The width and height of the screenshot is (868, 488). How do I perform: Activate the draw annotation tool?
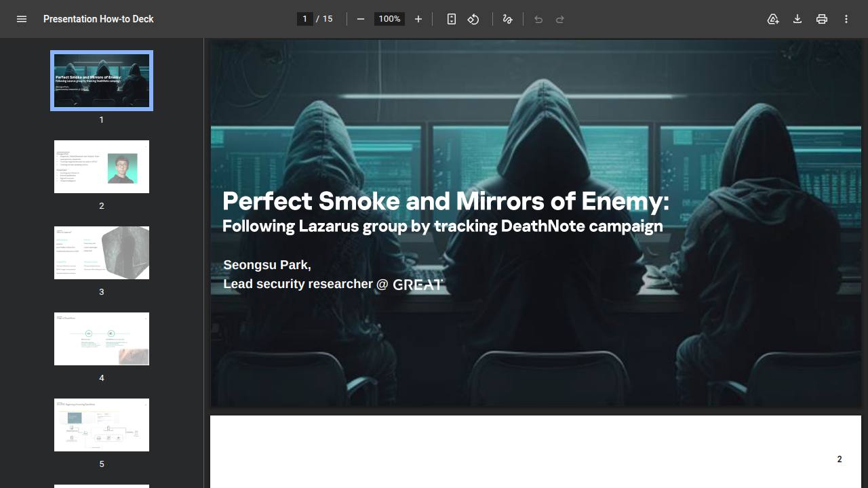pyautogui.click(x=507, y=19)
